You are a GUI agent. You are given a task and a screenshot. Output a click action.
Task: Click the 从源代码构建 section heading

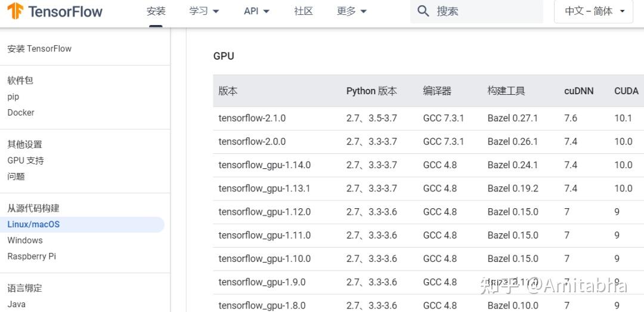click(x=33, y=208)
